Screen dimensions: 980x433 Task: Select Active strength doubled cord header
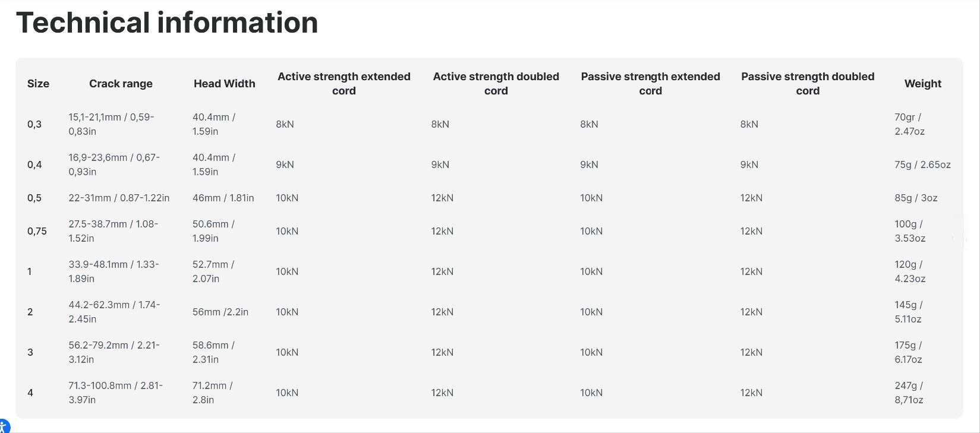point(496,84)
